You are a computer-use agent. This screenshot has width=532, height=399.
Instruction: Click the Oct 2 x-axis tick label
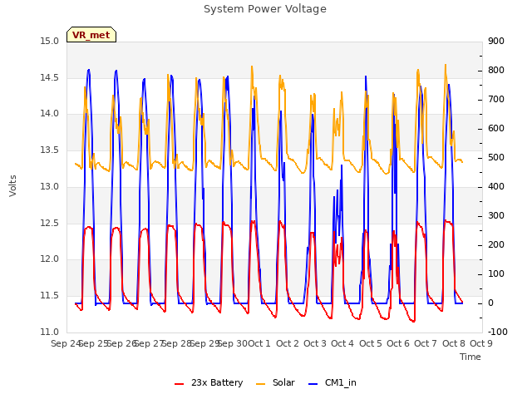pyautogui.click(x=288, y=343)
